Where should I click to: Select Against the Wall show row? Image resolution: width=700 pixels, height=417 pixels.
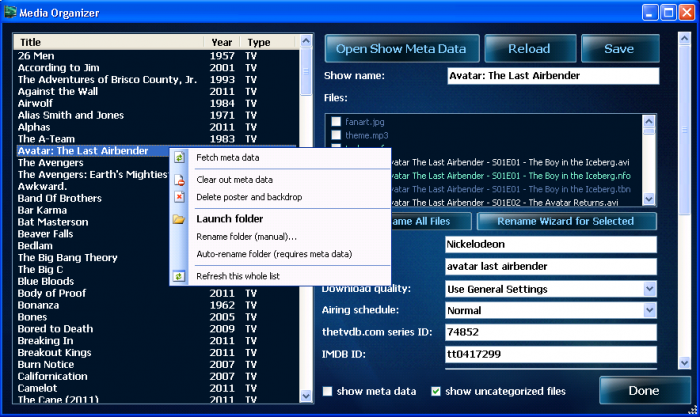[x=156, y=92]
